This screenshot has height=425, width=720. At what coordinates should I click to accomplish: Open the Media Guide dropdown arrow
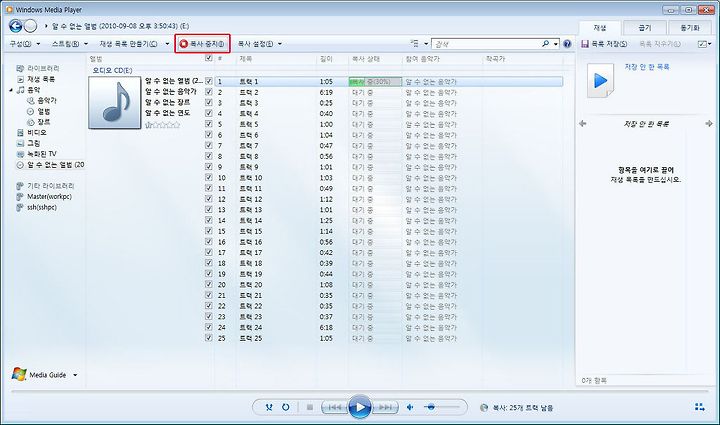pos(75,375)
